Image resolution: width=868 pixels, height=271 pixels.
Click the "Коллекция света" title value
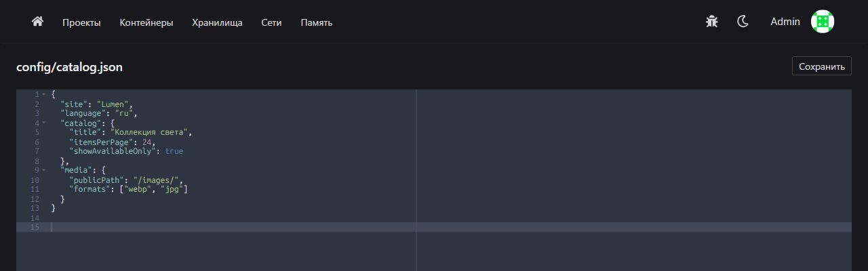(x=149, y=132)
